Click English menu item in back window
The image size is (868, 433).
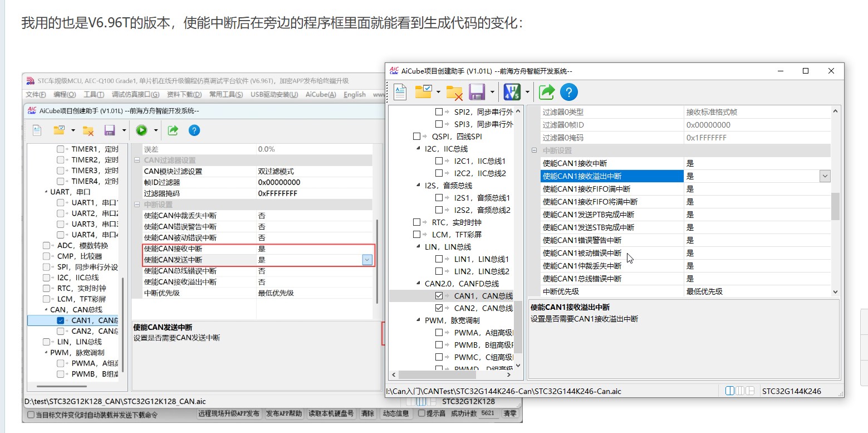pos(355,95)
